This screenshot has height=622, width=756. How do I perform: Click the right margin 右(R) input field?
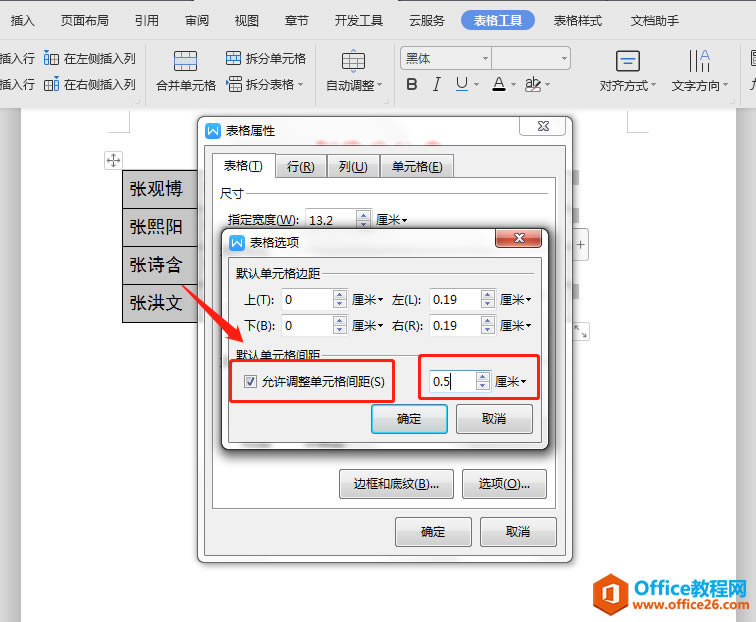click(x=456, y=326)
